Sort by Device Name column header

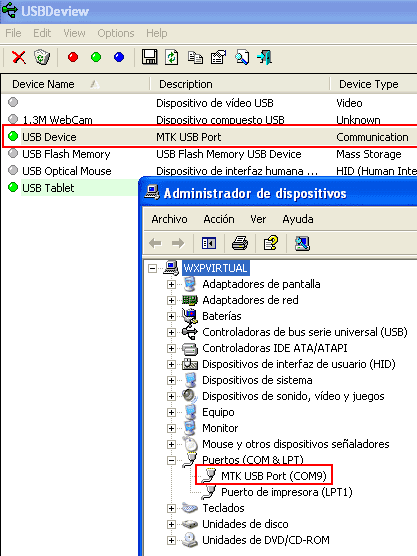pos(76,84)
